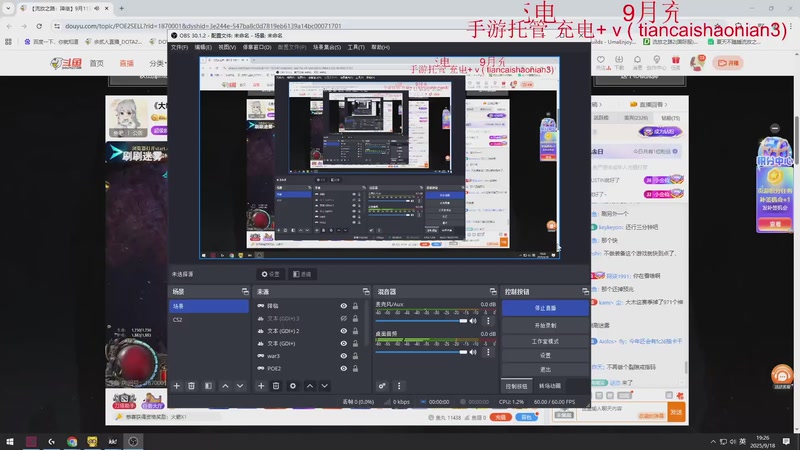This screenshot has width=800, height=450.
Task: Open advanced audio properties gear in mixer
Action: [382, 386]
